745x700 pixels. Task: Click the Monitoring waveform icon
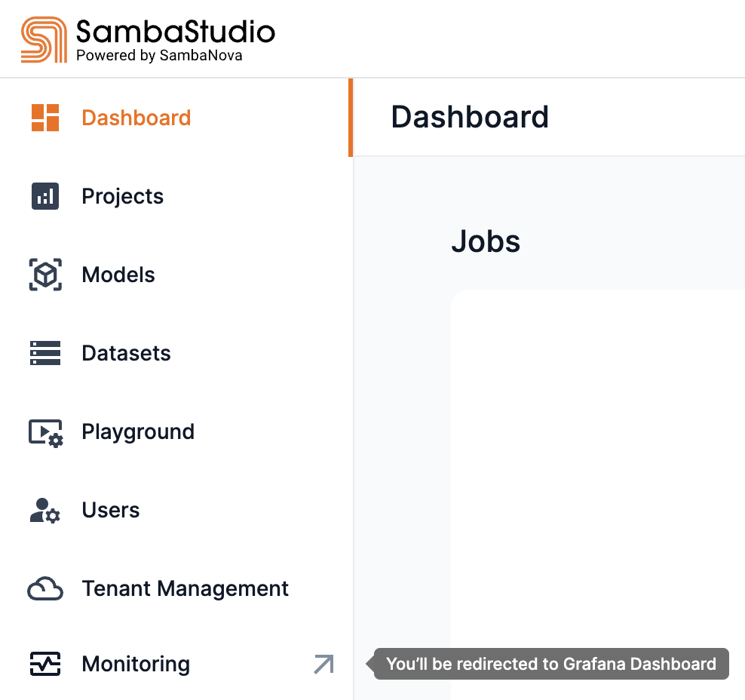pyautogui.click(x=45, y=664)
